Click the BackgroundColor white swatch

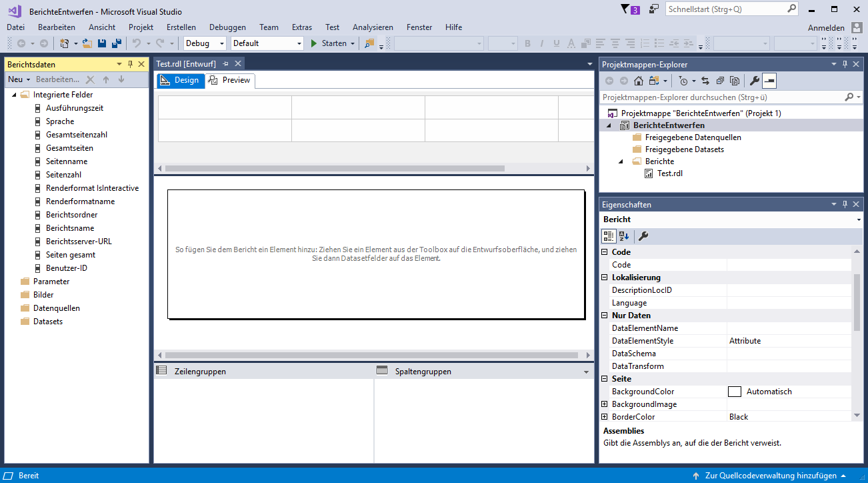pyautogui.click(x=735, y=392)
